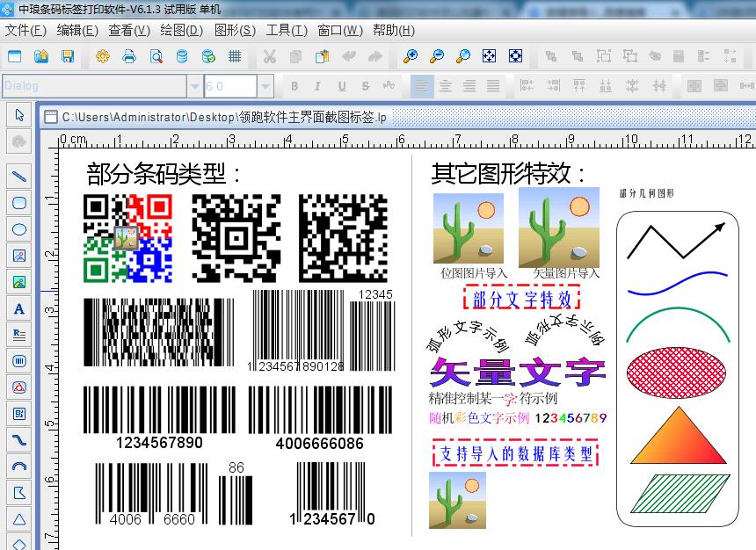Select the 支持导入的数据库类型 boxed text
The height and width of the screenshot is (550, 756).
[515, 453]
